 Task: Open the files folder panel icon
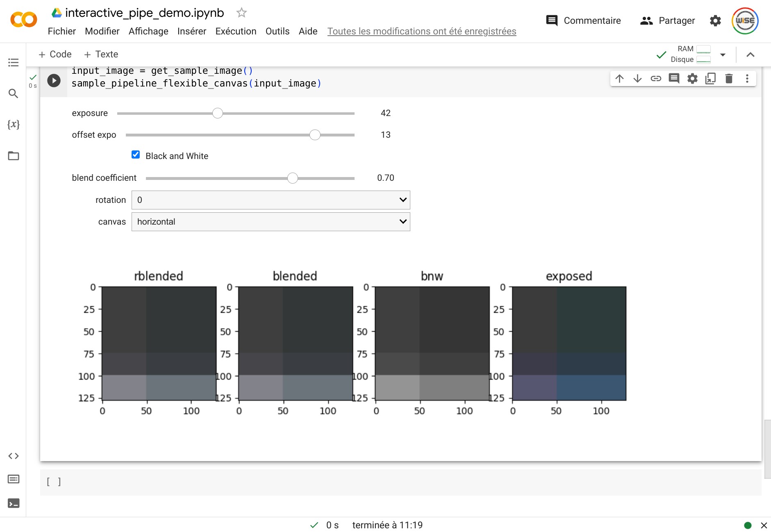(13, 156)
